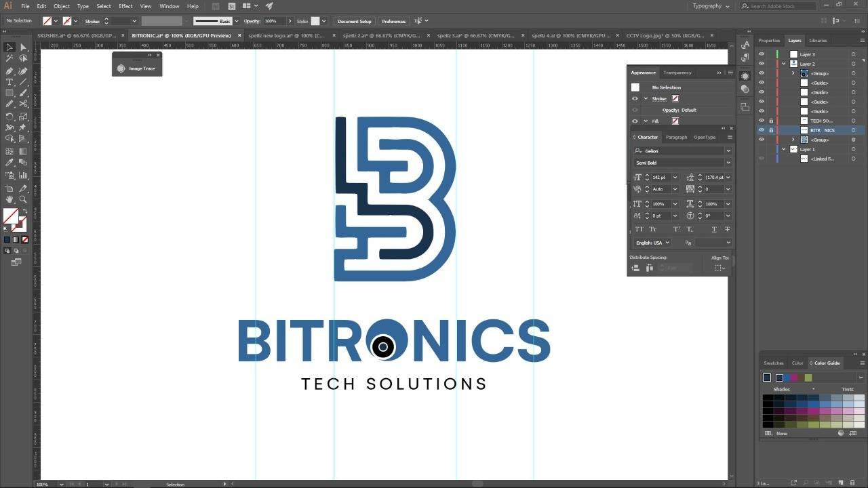Select the Direct Selection tool

click(x=23, y=47)
